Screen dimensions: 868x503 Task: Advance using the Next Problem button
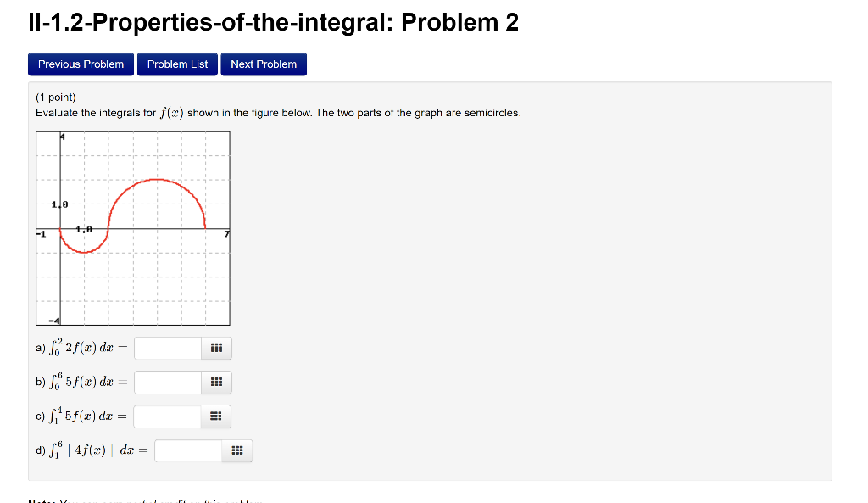pyautogui.click(x=264, y=64)
